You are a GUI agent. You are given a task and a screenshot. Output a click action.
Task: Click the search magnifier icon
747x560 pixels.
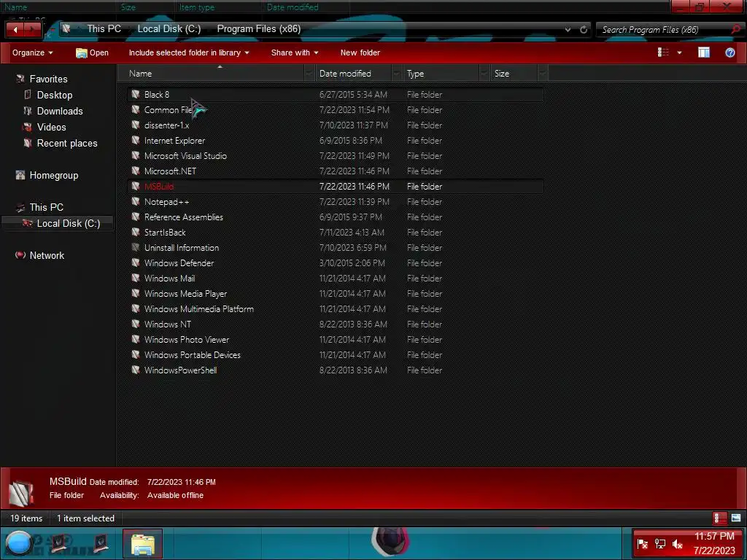tap(736, 29)
